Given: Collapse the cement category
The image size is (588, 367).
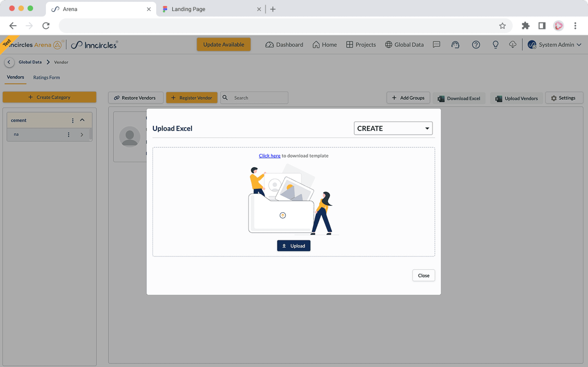Looking at the screenshot, I should [82, 120].
